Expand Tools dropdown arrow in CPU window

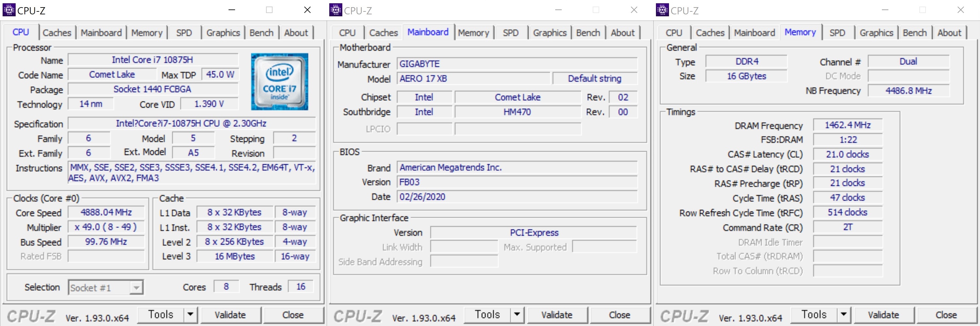(190, 315)
